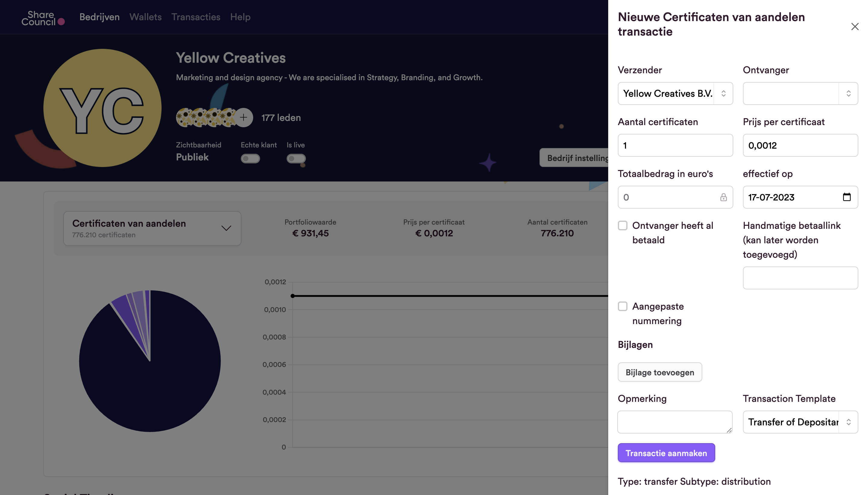Check Aangepaste nummering checkbox

click(x=623, y=306)
